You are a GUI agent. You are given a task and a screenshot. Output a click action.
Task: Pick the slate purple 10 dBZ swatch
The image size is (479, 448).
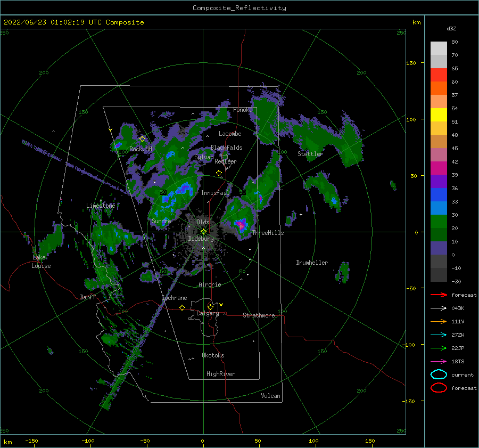pyautogui.click(x=439, y=248)
